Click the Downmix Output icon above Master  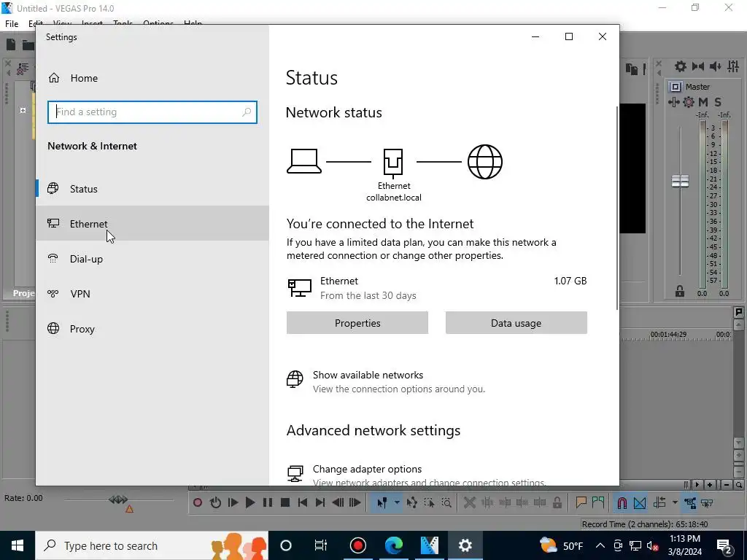coord(698,66)
